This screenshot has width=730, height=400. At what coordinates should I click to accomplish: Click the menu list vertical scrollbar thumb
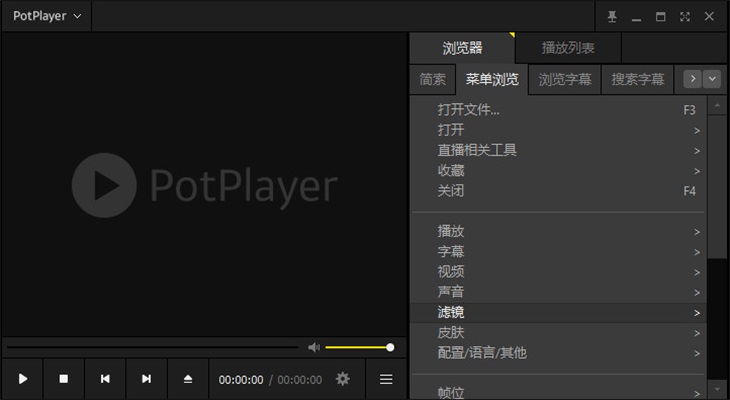point(717,187)
